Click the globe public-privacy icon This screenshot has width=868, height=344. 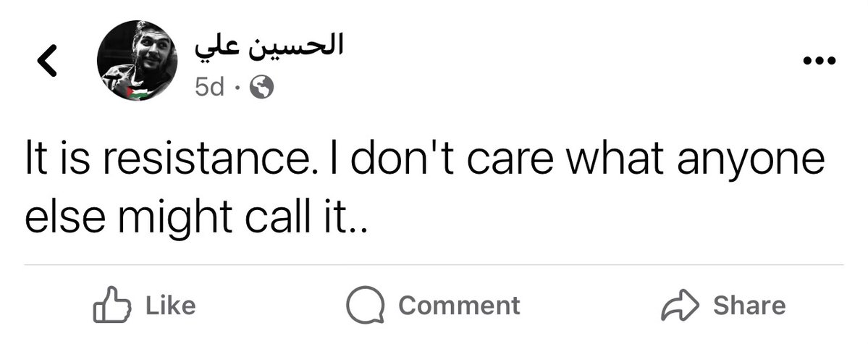click(261, 88)
